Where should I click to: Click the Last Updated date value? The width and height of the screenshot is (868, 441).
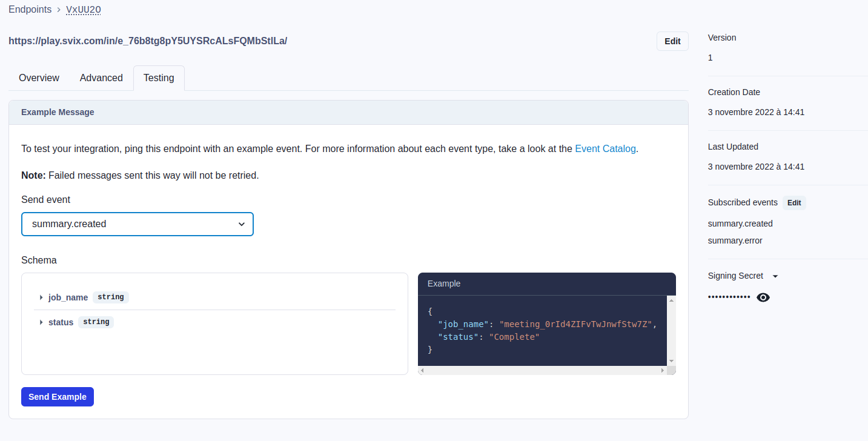click(756, 167)
